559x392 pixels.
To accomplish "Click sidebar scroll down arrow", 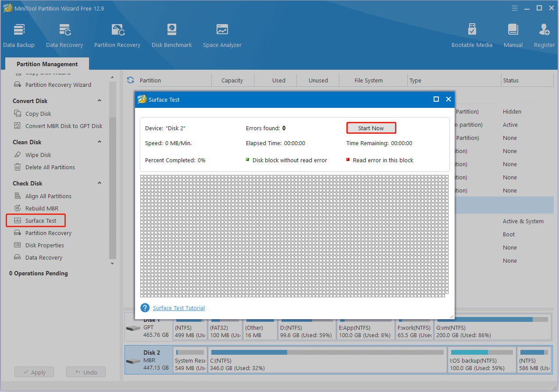I will click(112, 264).
